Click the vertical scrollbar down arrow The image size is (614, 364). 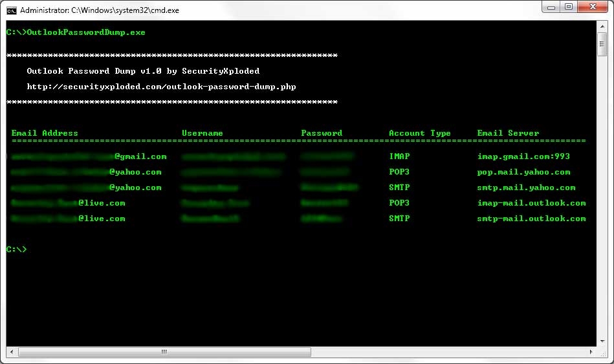pos(602,341)
